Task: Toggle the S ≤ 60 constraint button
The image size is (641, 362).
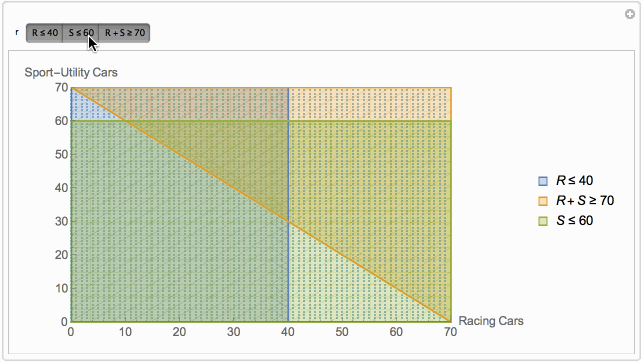Action: click(81, 33)
